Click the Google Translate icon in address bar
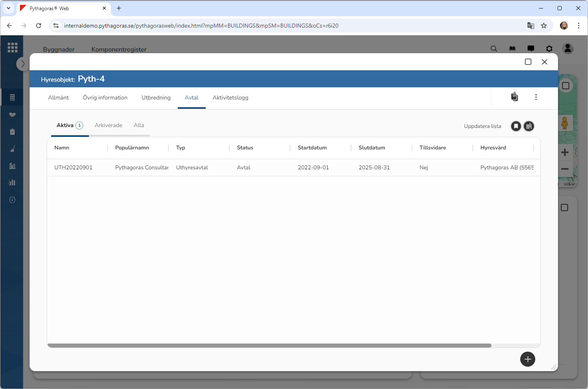The width and height of the screenshot is (588, 389). [x=530, y=26]
